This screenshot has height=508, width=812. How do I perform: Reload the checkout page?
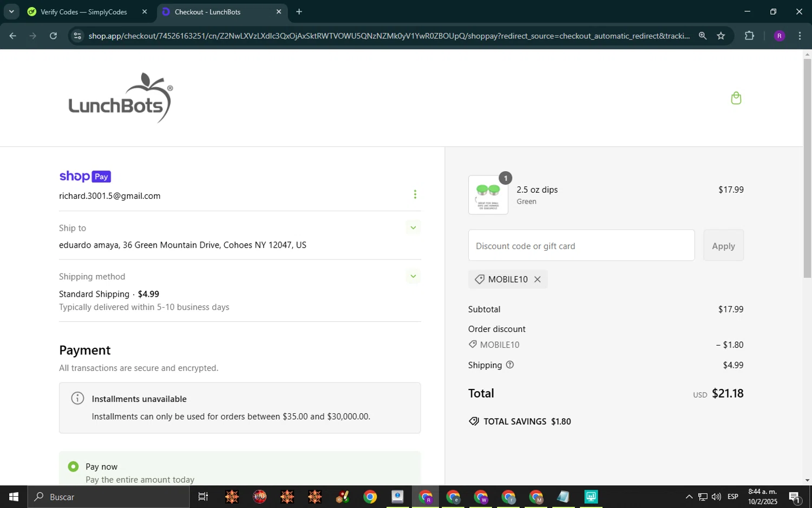(53, 36)
